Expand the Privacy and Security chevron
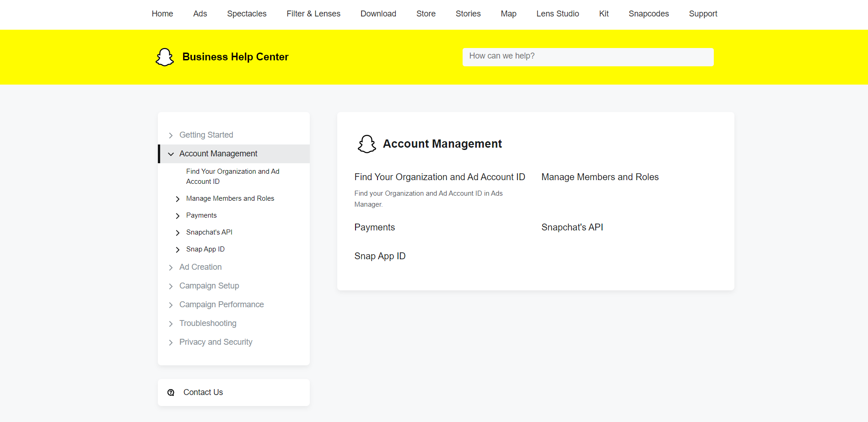Image resolution: width=868 pixels, height=422 pixels. pyautogui.click(x=171, y=342)
